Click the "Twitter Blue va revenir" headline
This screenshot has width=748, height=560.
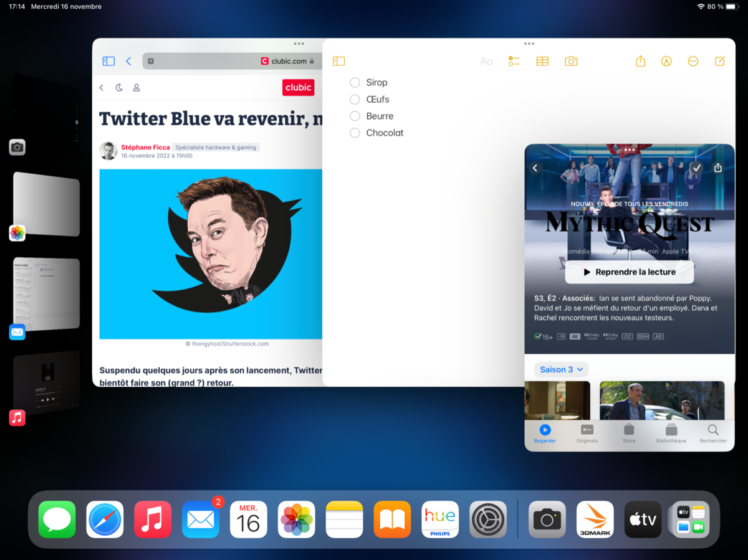tap(211, 118)
